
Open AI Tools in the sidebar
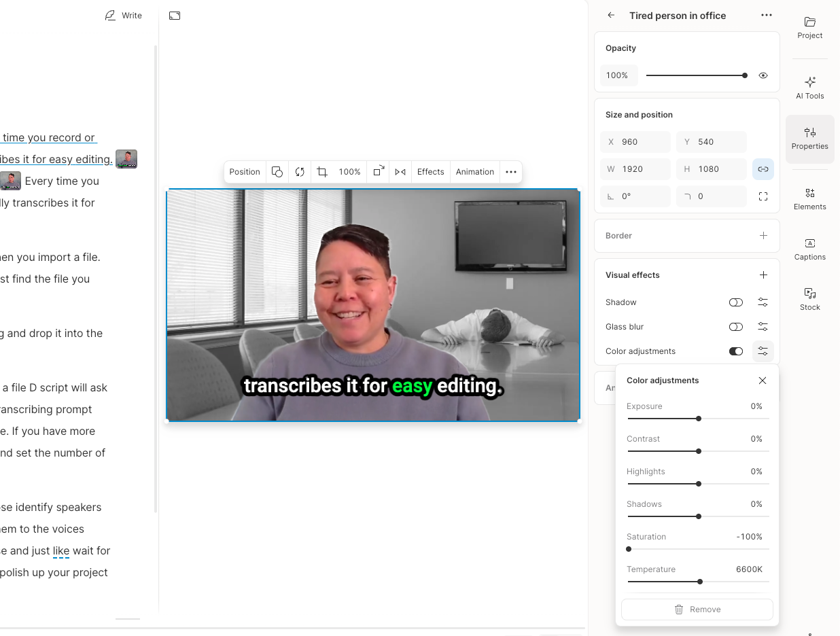click(x=809, y=88)
